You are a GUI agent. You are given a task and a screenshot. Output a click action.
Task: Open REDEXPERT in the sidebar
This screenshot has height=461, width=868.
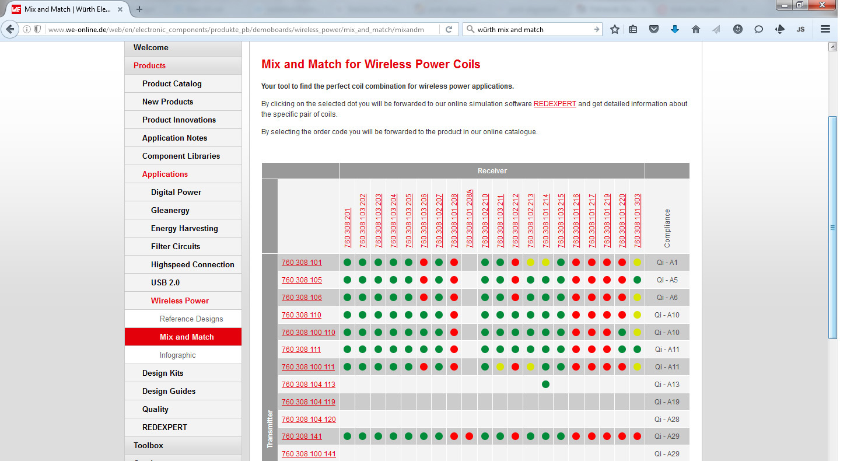click(183, 427)
